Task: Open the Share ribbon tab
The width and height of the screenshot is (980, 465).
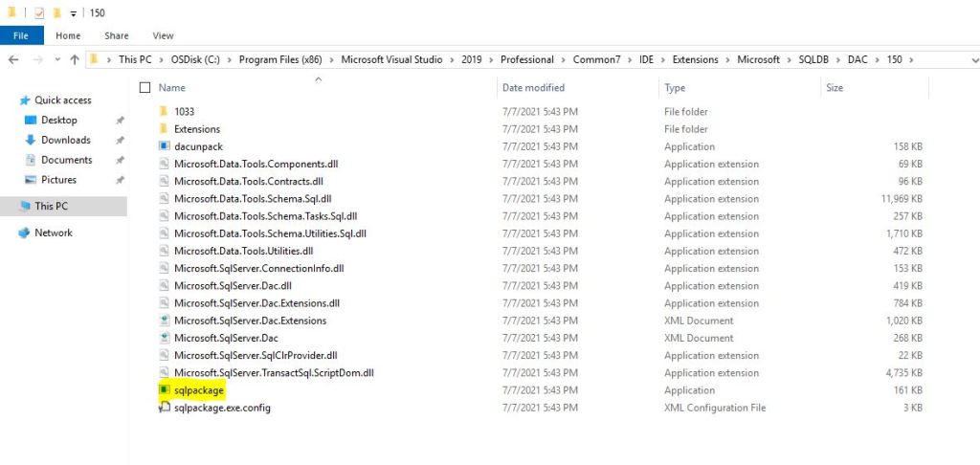Action: click(117, 35)
